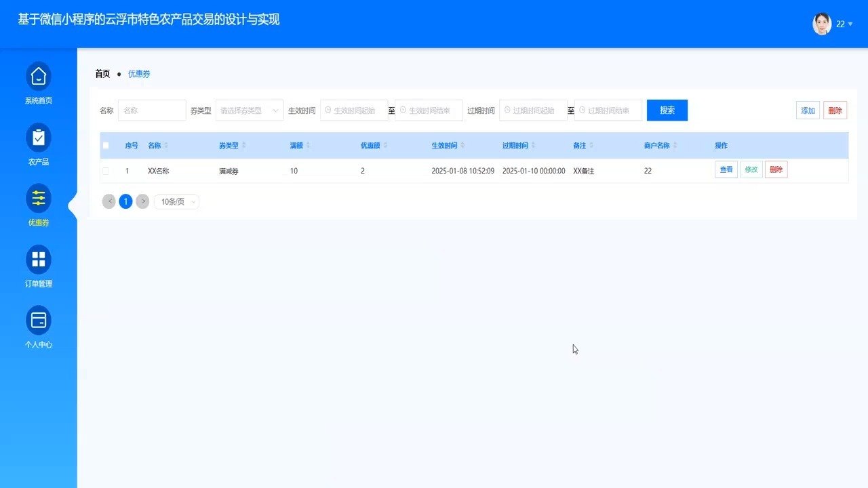Viewport: 868px width, 488px height.
Task: Expand the 10条/页 page size selector
Action: (176, 201)
